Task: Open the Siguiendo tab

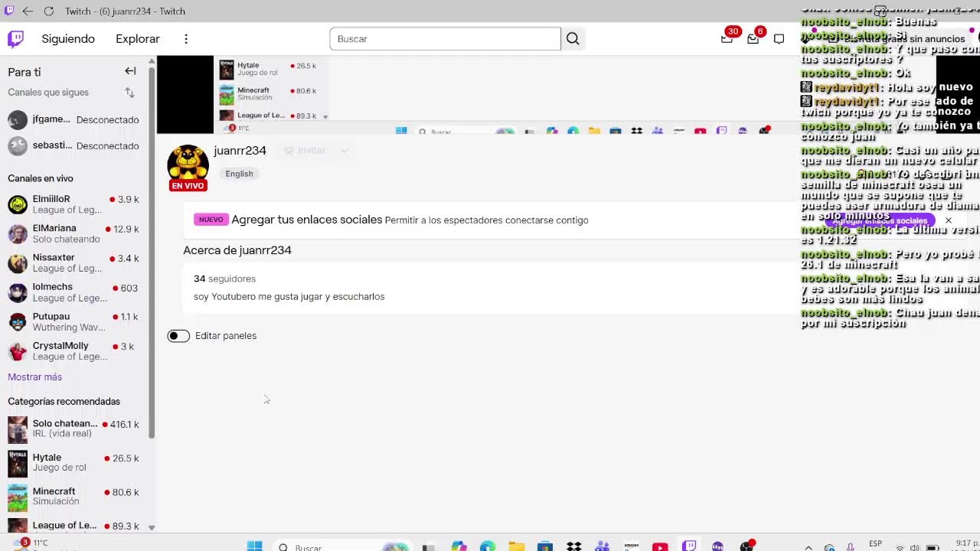Action: (x=68, y=39)
